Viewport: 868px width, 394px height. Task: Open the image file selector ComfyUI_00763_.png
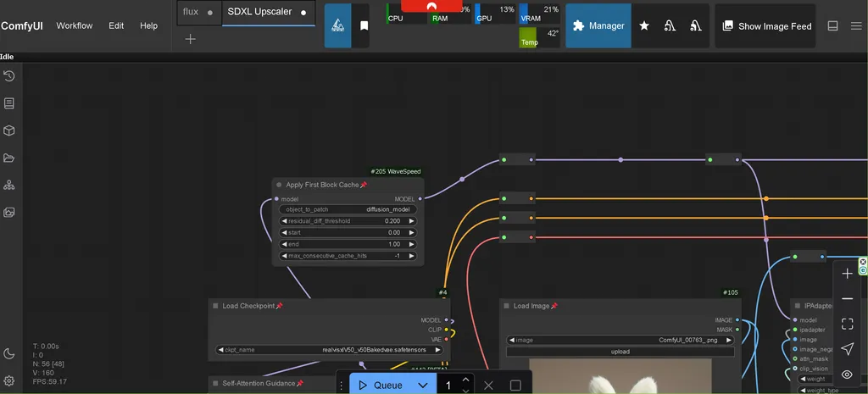pos(620,340)
